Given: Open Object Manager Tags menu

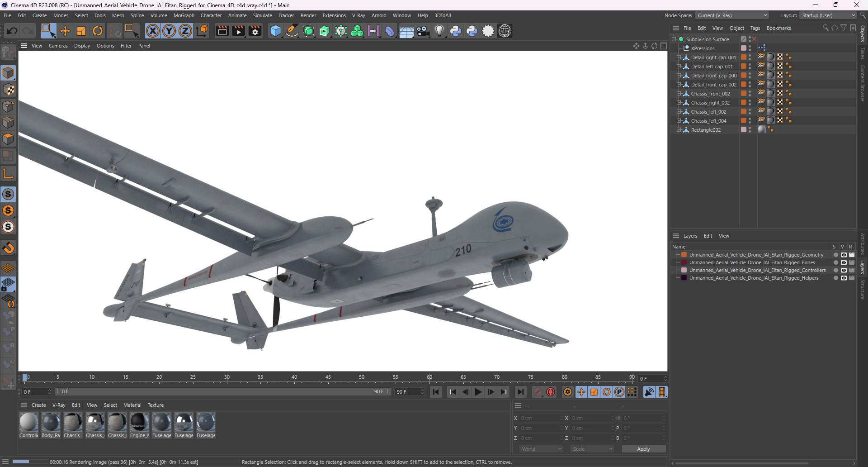Looking at the screenshot, I should [755, 28].
